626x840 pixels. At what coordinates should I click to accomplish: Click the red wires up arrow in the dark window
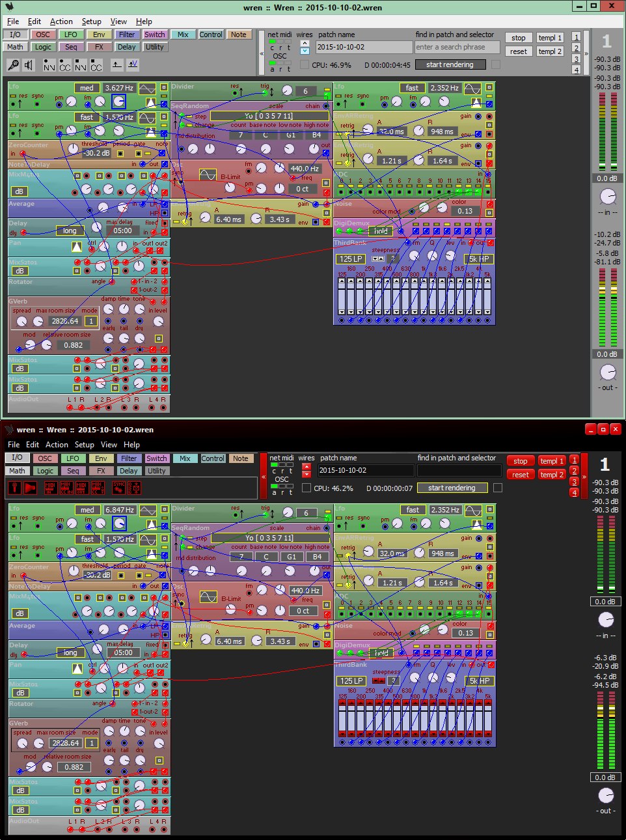[x=306, y=467]
